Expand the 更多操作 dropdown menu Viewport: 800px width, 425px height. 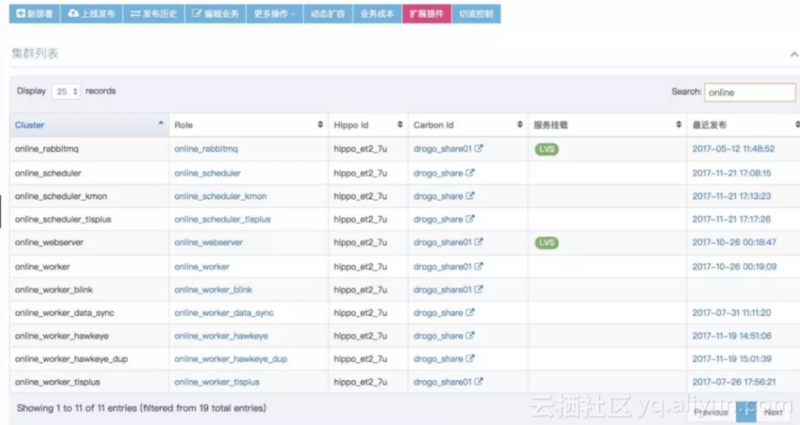(274, 14)
